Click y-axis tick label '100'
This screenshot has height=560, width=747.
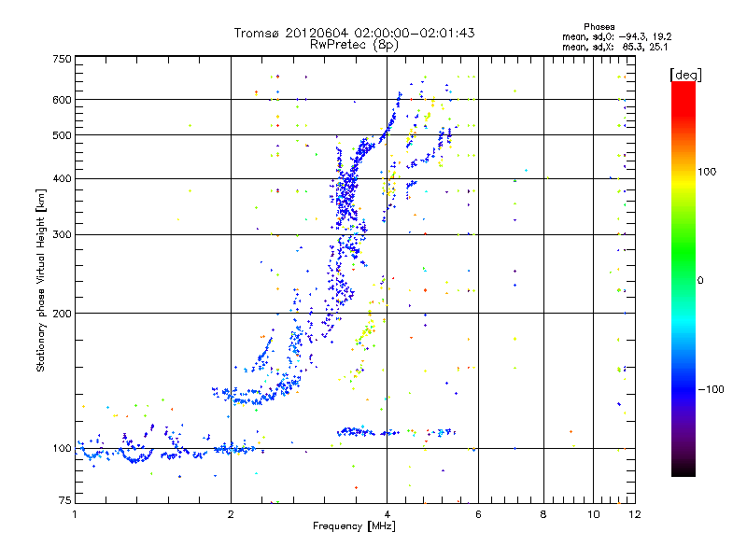[x=62, y=449]
